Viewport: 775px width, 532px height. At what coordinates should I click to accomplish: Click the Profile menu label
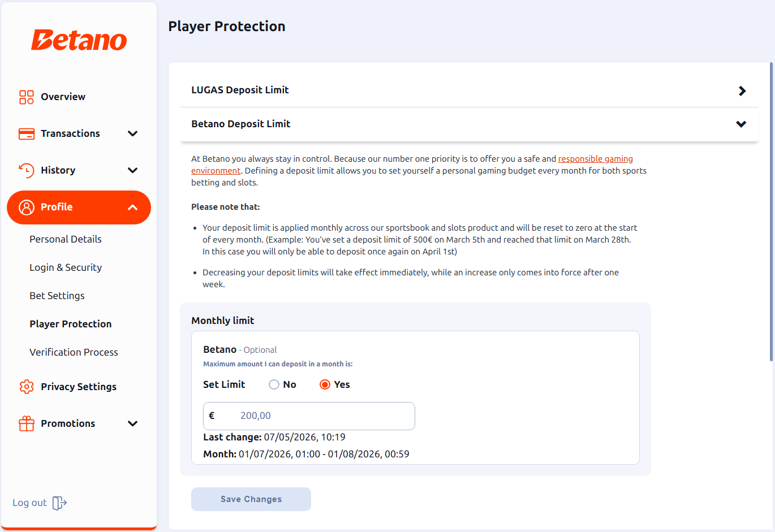point(57,207)
